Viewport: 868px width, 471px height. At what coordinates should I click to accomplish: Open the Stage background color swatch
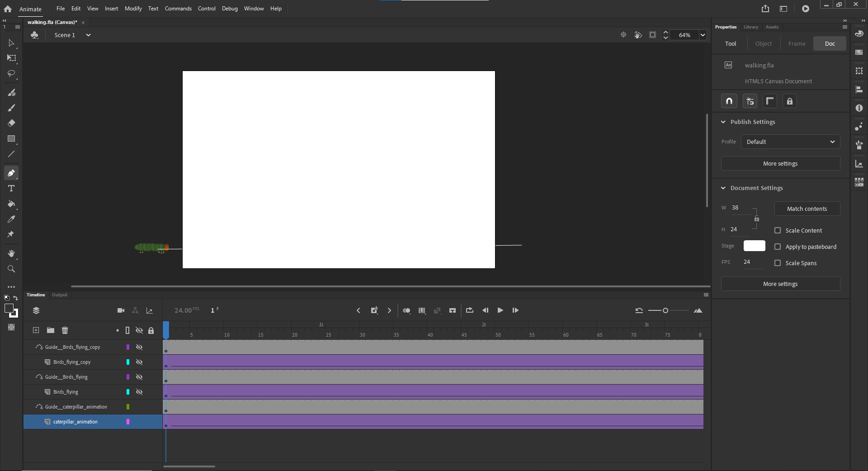754,246
